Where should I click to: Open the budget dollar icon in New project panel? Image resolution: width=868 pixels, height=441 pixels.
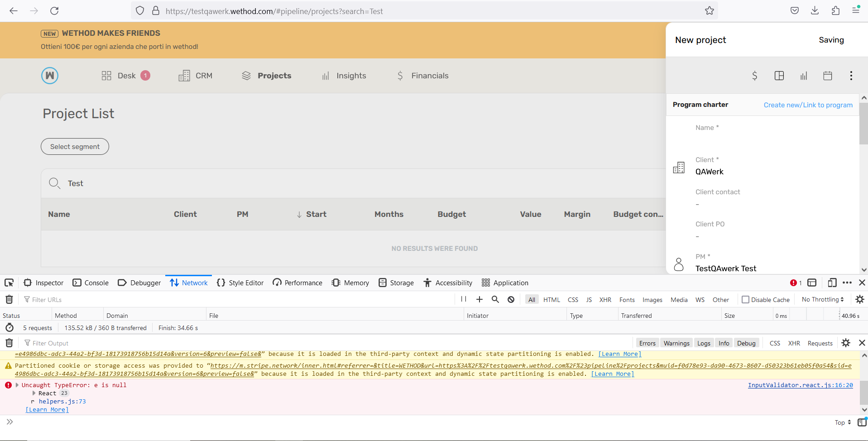click(x=754, y=76)
